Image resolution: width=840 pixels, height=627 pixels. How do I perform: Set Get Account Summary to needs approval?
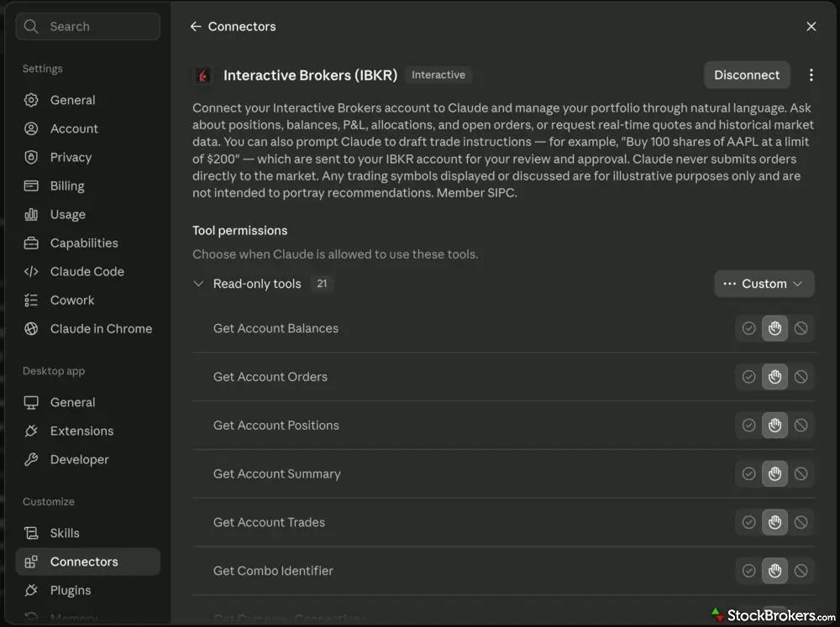[774, 474]
